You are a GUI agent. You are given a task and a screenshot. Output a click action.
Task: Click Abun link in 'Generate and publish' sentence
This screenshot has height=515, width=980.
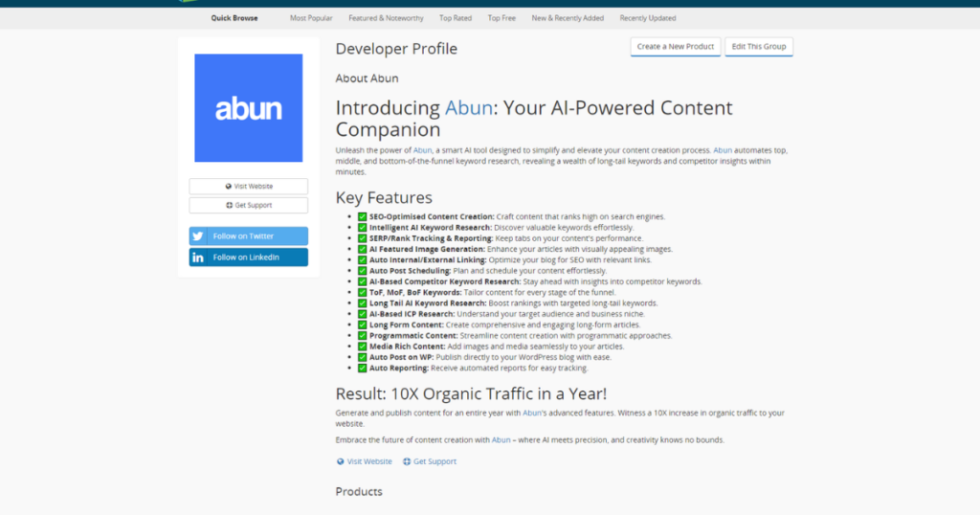click(532, 414)
